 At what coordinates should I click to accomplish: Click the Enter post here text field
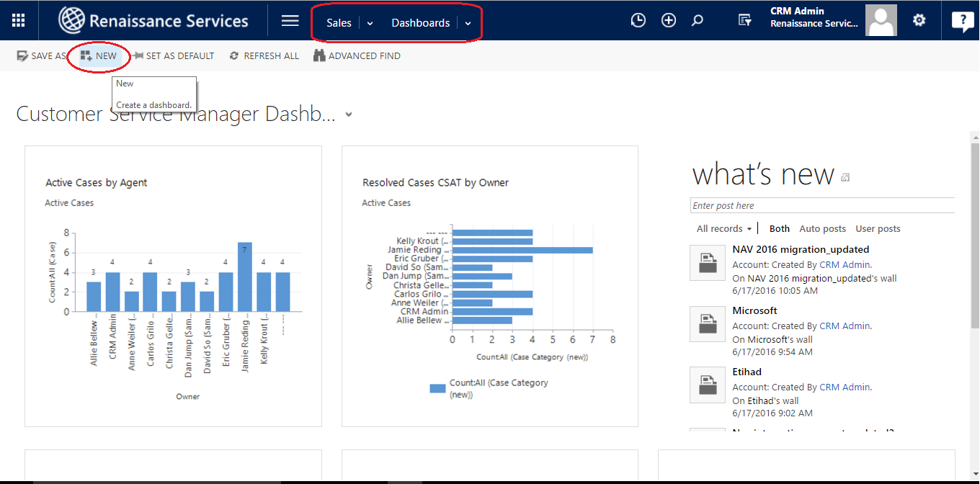[821, 205]
